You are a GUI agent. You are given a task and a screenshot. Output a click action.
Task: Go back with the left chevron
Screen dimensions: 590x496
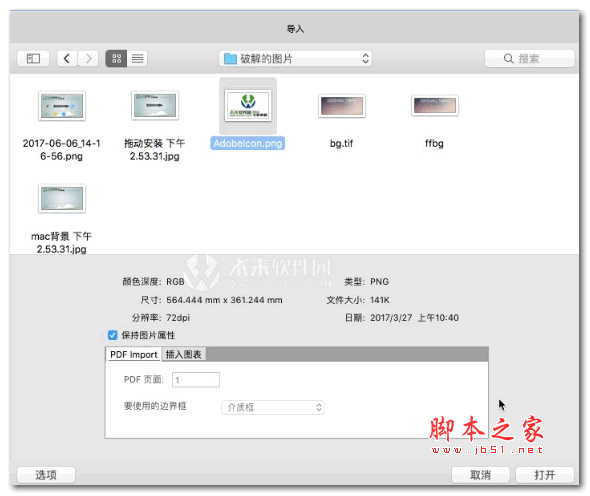coord(67,59)
